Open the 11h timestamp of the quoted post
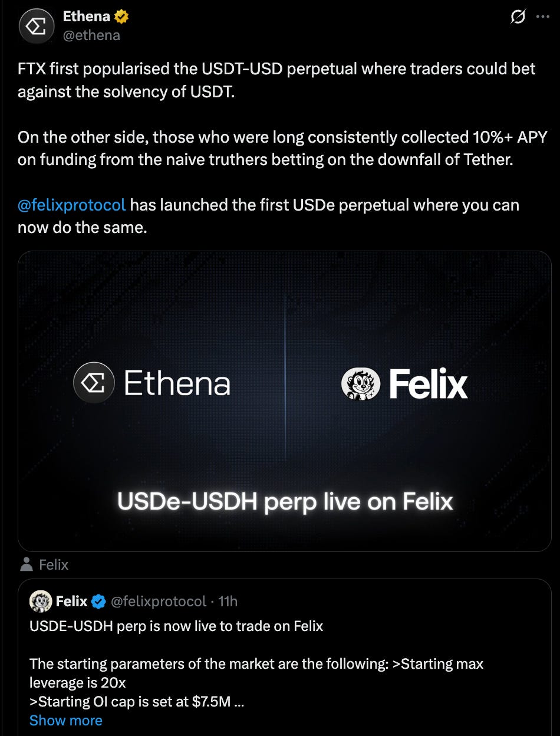Screen dimensions: 560x736 228,602
